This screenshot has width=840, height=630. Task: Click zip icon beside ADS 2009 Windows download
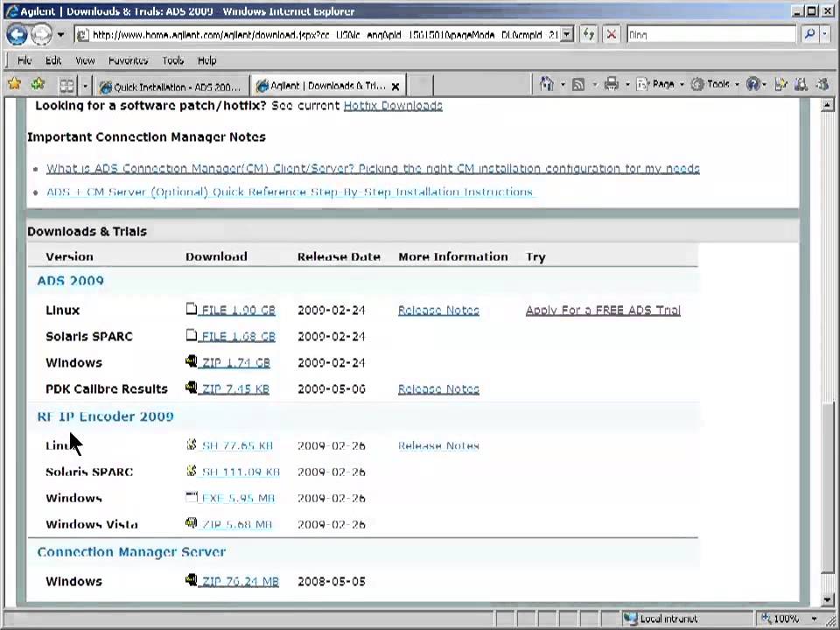192,361
